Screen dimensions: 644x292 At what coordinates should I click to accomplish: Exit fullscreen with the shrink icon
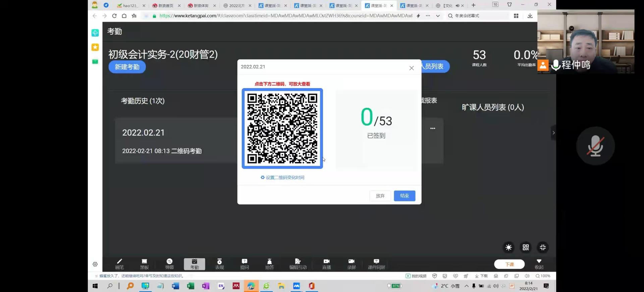click(543, 247)
